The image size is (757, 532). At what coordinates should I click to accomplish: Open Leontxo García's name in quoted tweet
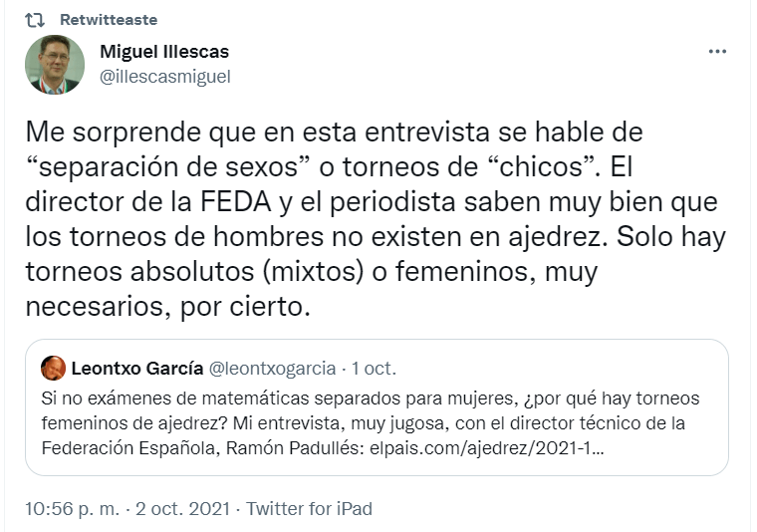(x=136, y=369)
